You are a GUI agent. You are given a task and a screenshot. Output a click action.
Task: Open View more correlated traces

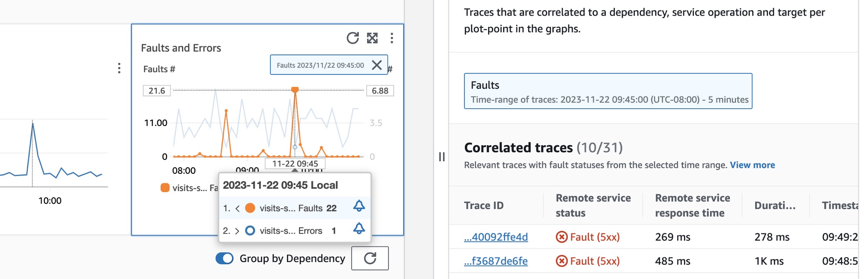click(x=752, y=165)
